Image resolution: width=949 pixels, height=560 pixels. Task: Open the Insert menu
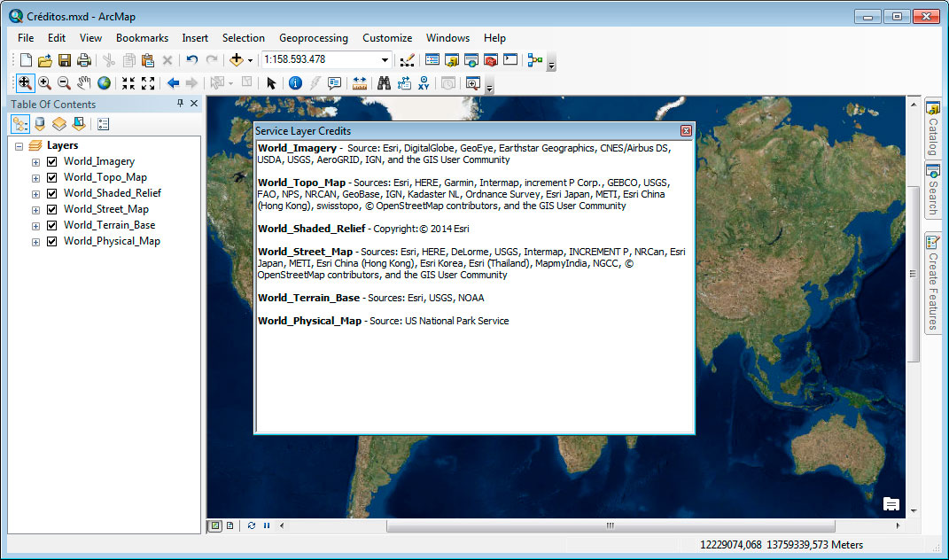point(195,37)
